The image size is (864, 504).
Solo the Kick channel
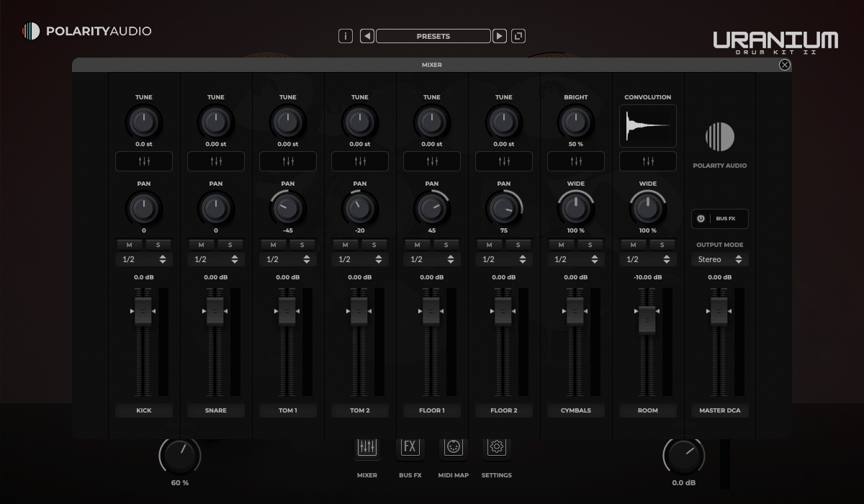pos(158,245)
